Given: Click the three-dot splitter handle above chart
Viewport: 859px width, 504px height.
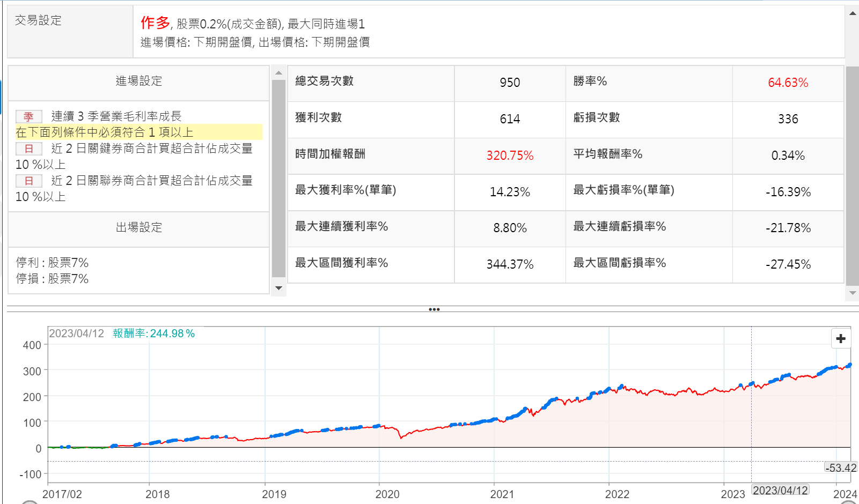Looking at the screenshot, I should click(x=434, y=309).
